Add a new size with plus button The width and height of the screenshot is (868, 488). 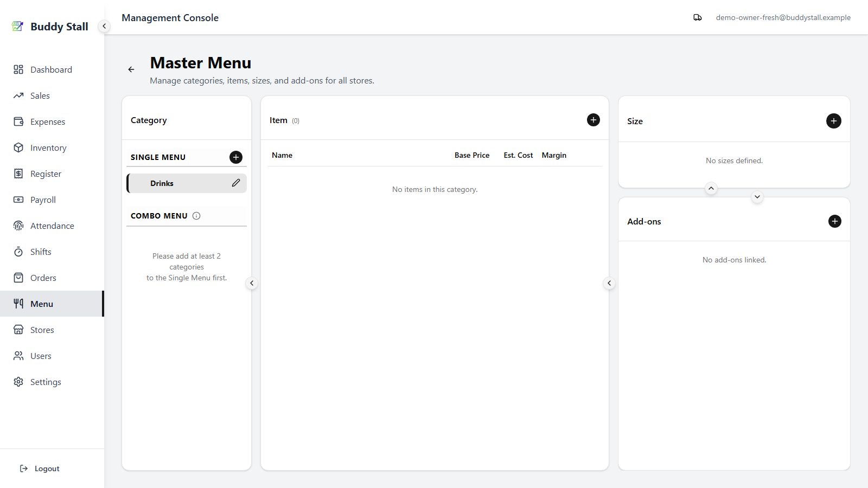tap(834, 121)
